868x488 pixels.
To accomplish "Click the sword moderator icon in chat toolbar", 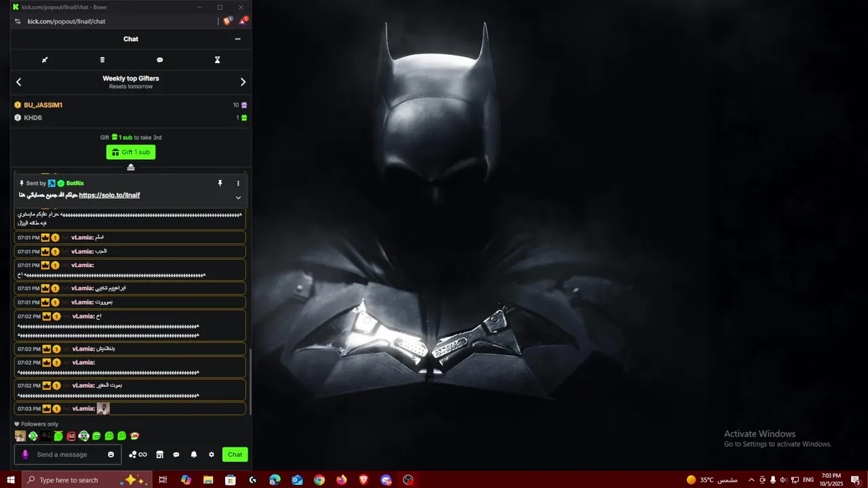I will click(x=45, y=60).
